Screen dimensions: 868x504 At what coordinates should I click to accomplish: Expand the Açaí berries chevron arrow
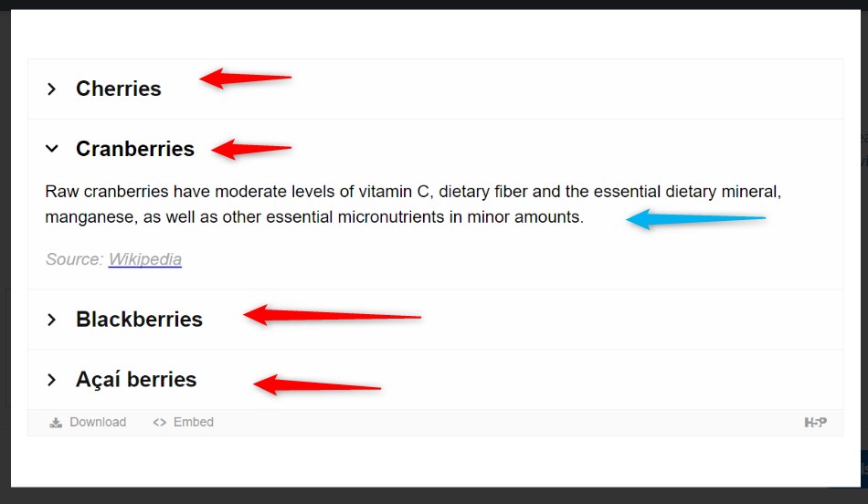coord(51,380)
